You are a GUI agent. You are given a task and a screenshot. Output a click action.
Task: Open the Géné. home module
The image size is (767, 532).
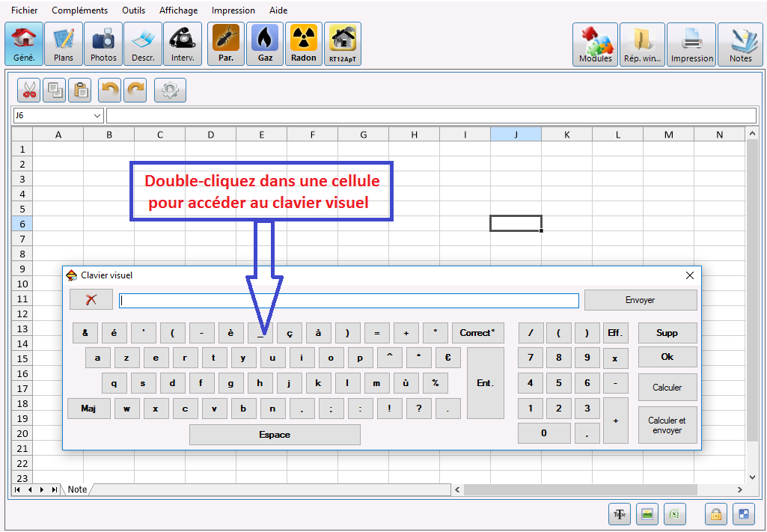point(24,44)
